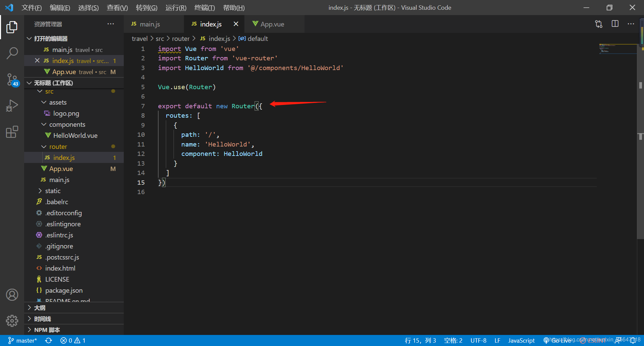Open the 终端(T) menu
The width and height of the screenshot is (644, 346).
[205, 7]
